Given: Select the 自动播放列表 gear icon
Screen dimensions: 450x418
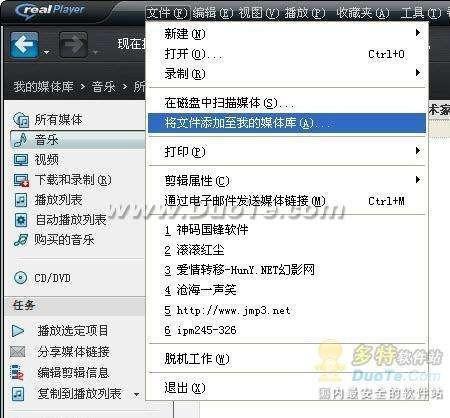Looking at the screenshot, I should coord(21,220).
